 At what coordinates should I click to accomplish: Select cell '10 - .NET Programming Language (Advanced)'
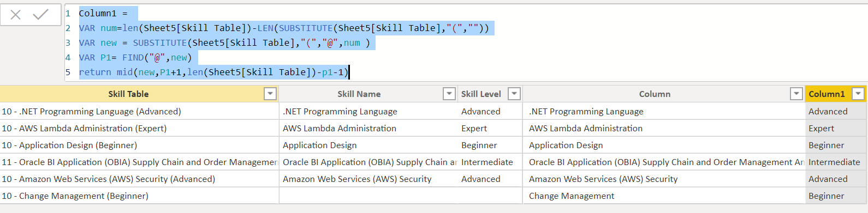click(139, 111)
